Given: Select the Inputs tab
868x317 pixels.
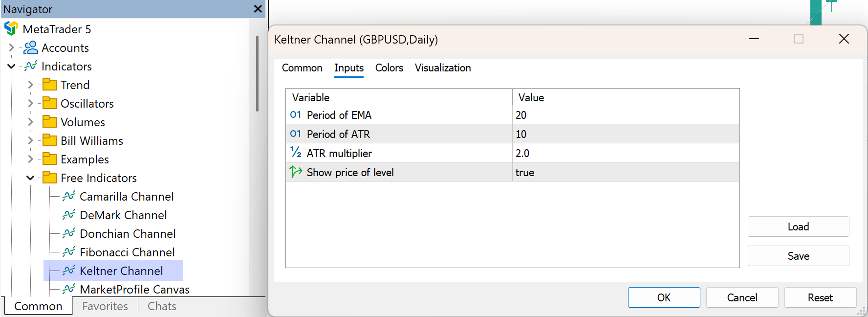Looking at the screenshot, I should (x=349, y=68).
